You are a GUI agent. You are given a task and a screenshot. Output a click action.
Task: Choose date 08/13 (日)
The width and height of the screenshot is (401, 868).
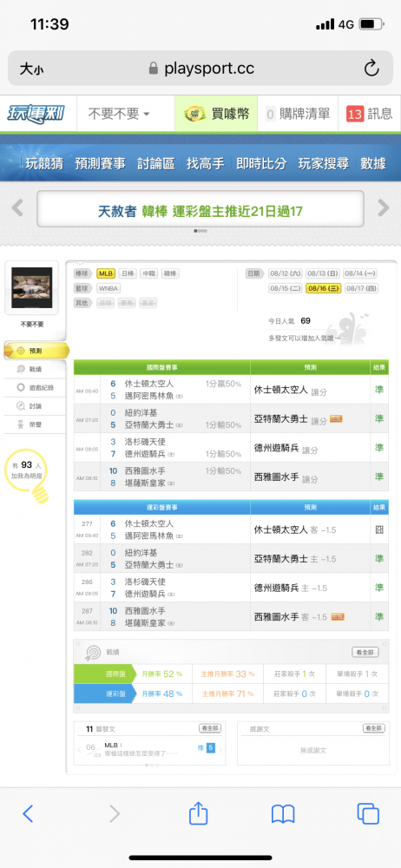tap(323, 273)
